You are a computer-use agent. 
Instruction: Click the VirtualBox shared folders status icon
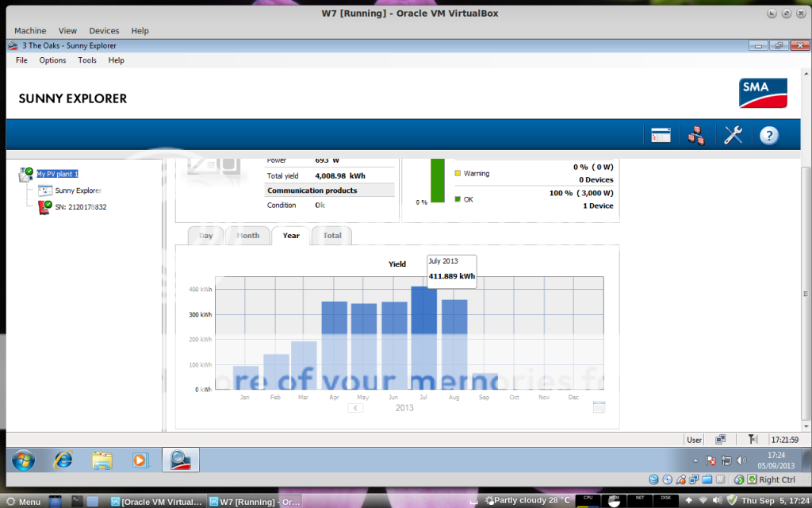point(707,480)
